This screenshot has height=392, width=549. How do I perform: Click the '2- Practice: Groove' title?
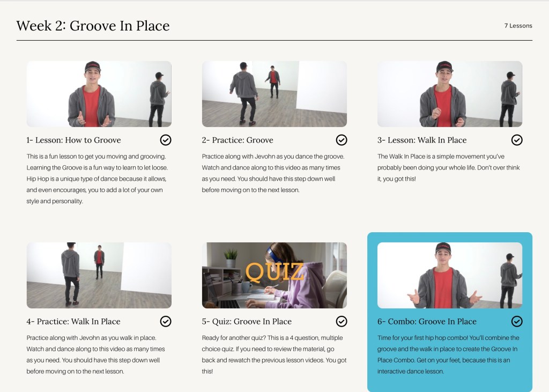tap(238, 140)
